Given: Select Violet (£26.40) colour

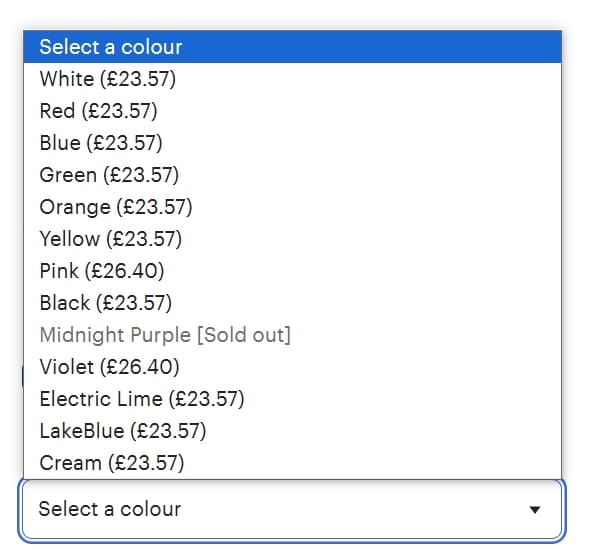Looking at the screenshot, I should coord(293,367).
